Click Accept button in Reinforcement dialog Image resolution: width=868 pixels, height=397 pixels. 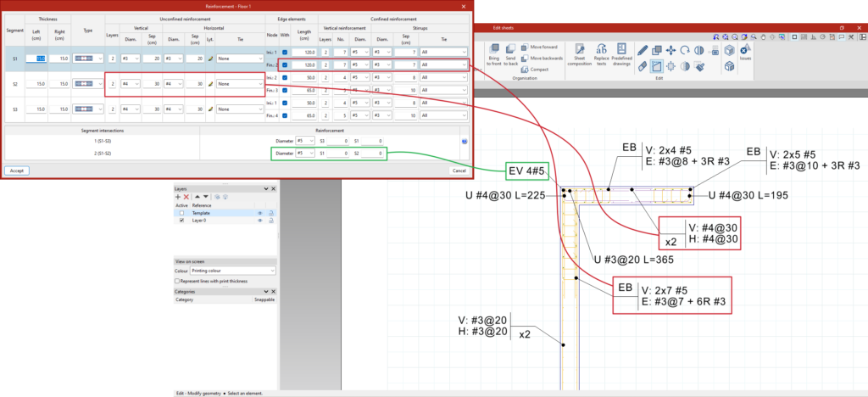(x=17, y=171)
